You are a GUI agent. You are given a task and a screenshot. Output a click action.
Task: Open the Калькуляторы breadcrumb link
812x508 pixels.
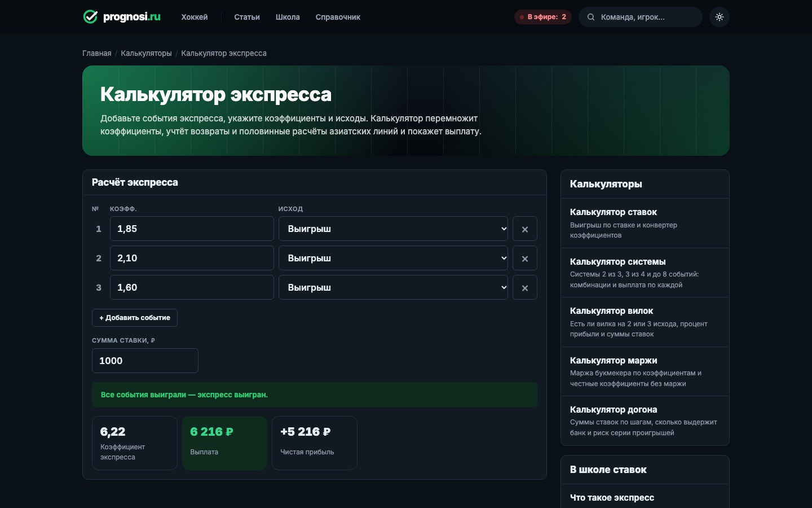[146, 53]
